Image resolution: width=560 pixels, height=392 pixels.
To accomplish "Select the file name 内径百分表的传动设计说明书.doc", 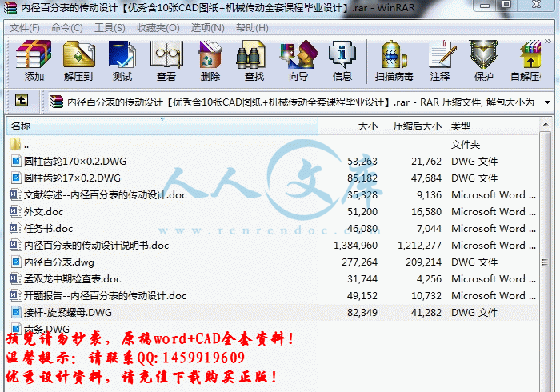I will 97,246.
